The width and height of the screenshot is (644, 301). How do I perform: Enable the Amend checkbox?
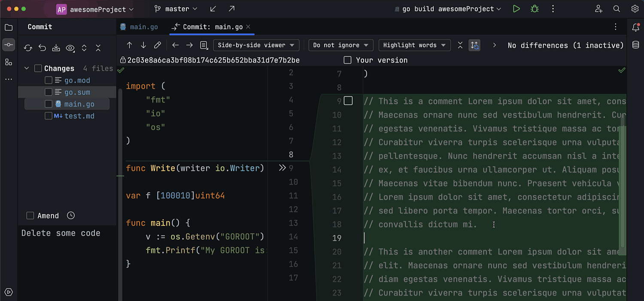[30, 216]
